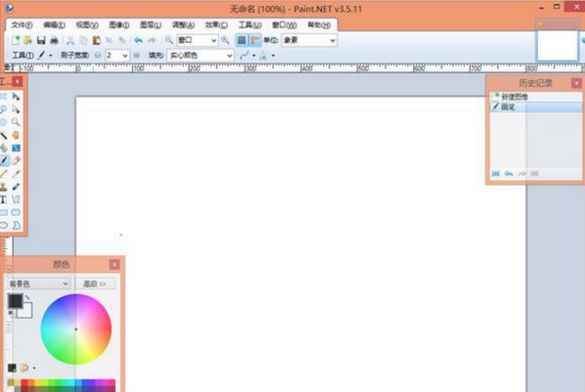Expand the antialiasing options arrow
This screenshot has width=585, height=392.
(x=254, y=56)
